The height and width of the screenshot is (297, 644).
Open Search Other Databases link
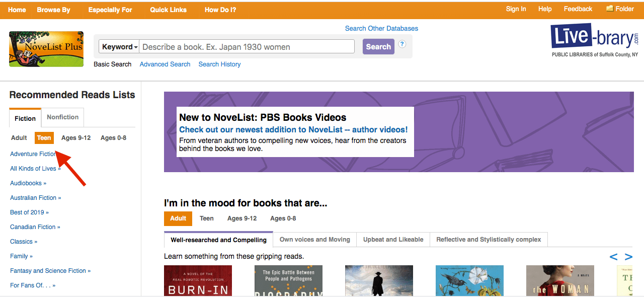381,29
